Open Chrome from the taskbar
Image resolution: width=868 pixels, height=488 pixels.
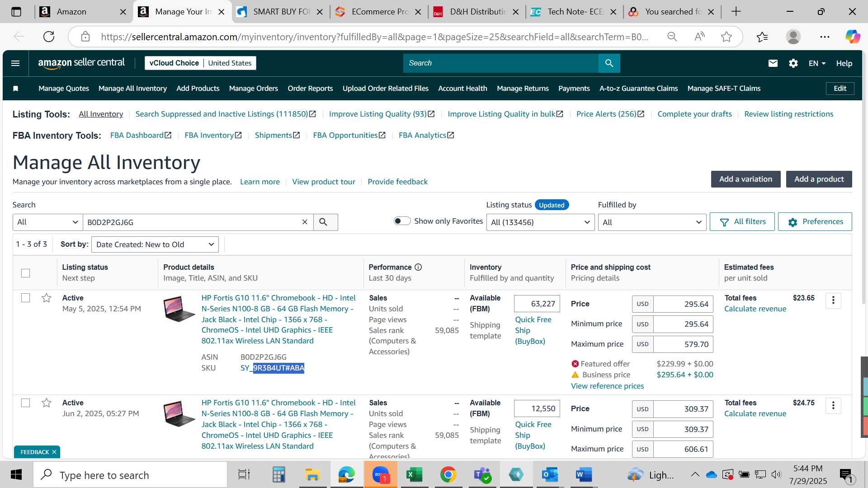(x=448, y=475)
